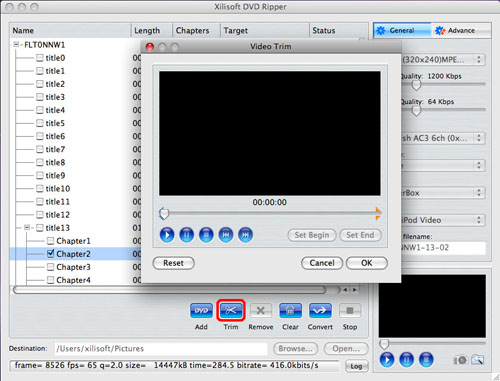The height and width of the screenshot is (381, 500).
Task: Check the title3 checkbox
Action: [x=40, y=97]
